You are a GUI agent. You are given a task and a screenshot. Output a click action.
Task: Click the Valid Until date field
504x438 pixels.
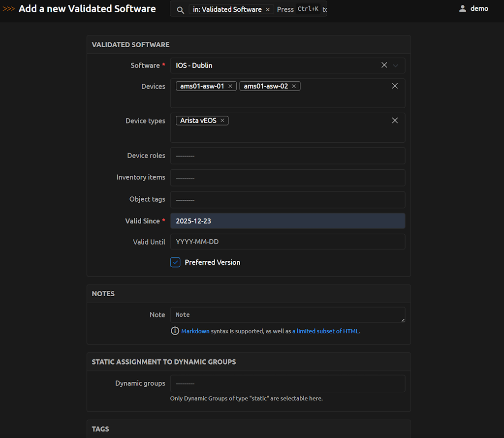pos(287,242)
